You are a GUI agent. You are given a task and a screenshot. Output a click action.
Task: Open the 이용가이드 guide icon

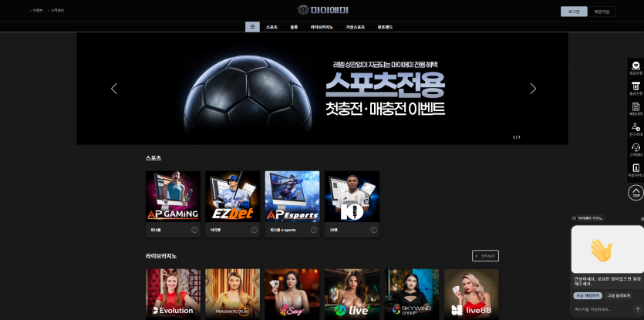coord(636,170)
